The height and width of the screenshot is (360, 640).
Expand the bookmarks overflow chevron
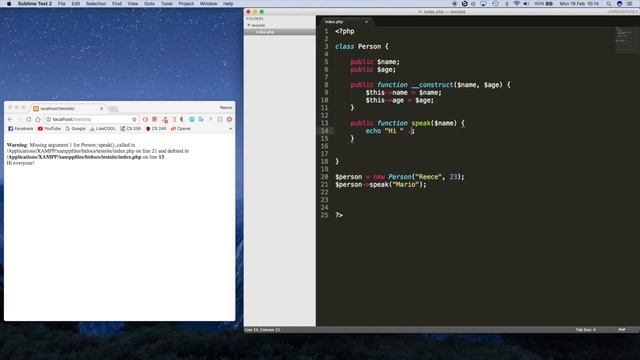pos(231,129)
